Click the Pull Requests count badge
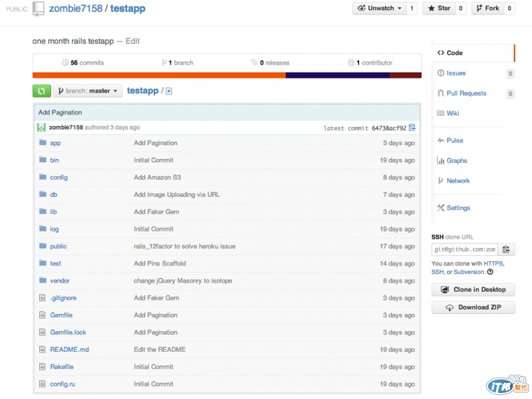Image resolution: width=532 pixels, height=399 pixels. (x=510, y=94)
